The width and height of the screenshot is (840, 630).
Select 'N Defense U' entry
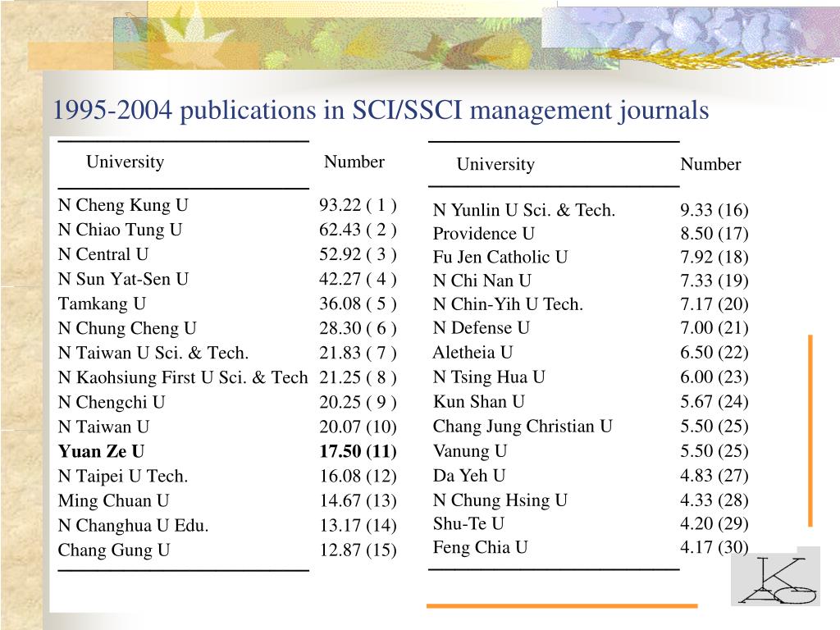click(481, 328)
